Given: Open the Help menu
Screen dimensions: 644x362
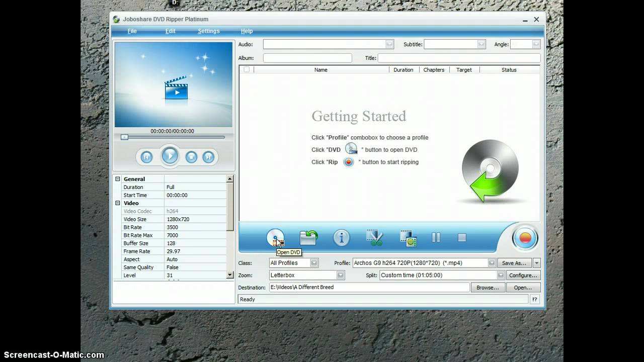Looking at the screenshot, I should pos(247,31).
